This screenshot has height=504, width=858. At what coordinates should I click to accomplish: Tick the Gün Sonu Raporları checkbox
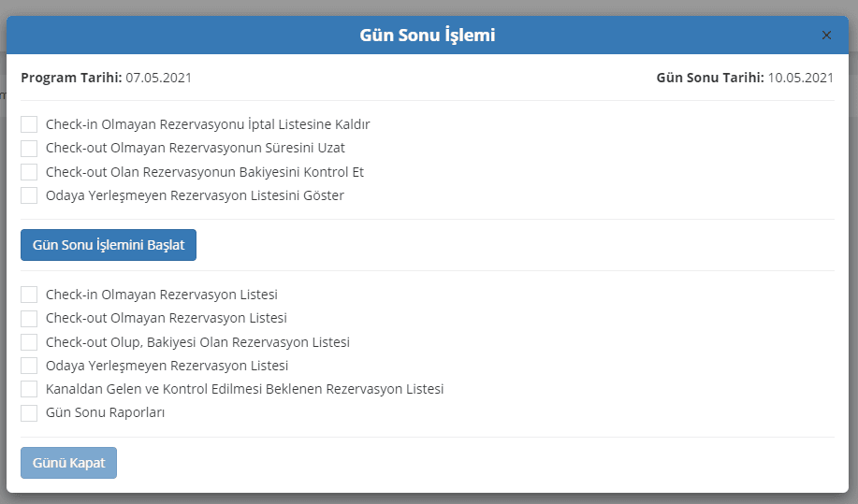pyautogui.click(x=29, y=412)
